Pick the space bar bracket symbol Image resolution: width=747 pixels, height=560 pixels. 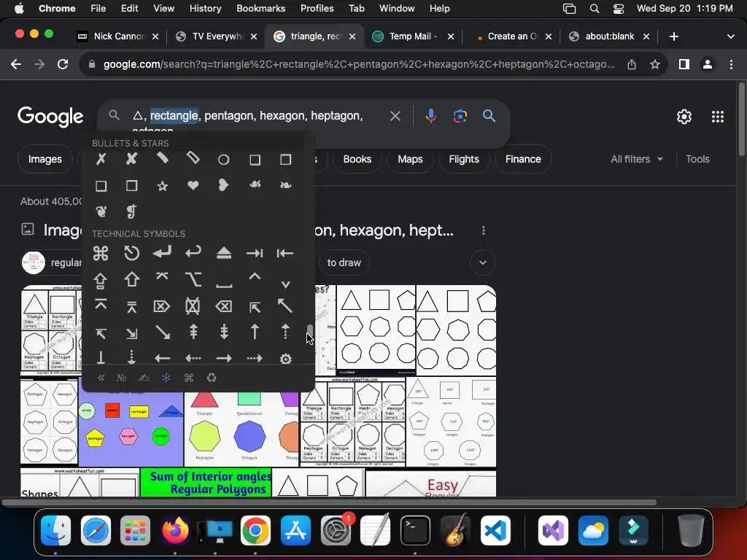click(224, 285)
